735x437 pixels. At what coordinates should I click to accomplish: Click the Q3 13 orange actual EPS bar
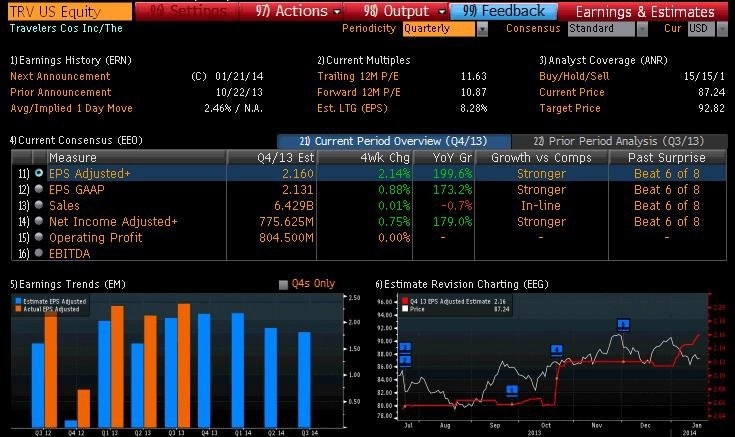[184, 365]
